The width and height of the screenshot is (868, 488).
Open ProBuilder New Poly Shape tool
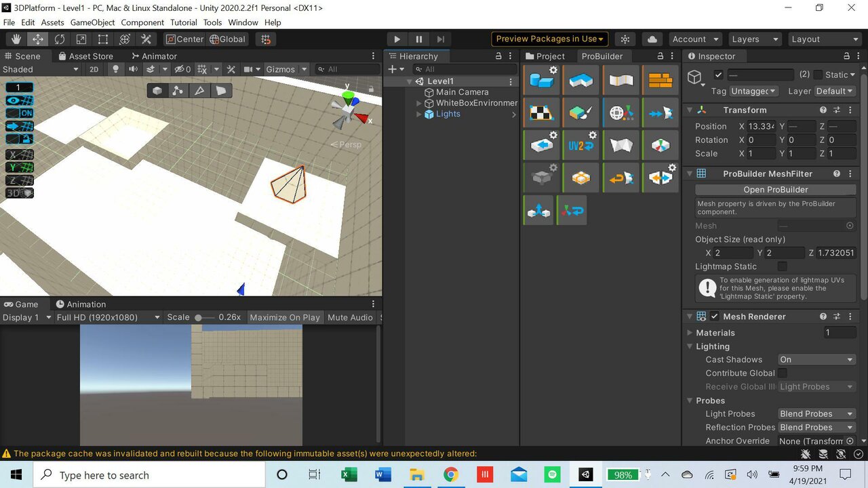pyautogui.click(x=581, y=80)
